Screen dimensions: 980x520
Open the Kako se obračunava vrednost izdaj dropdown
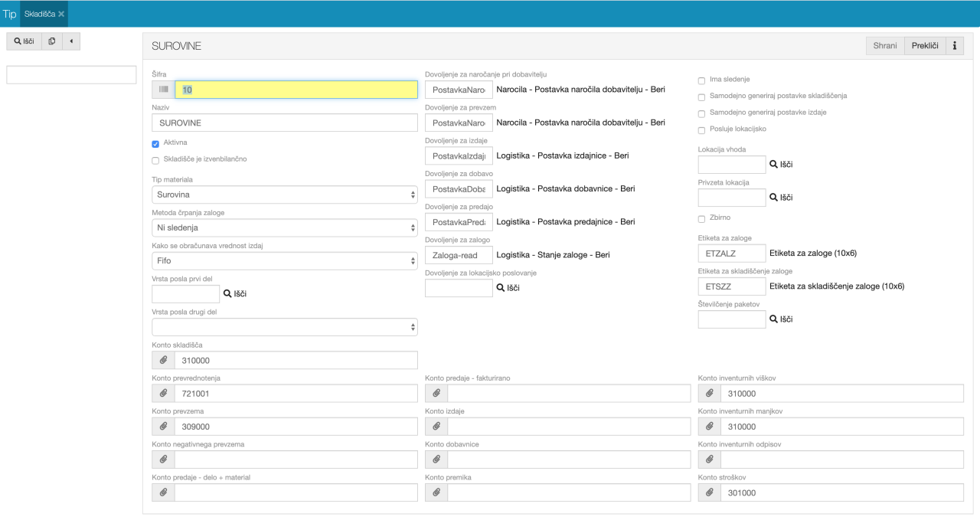(x=284, y=260)
